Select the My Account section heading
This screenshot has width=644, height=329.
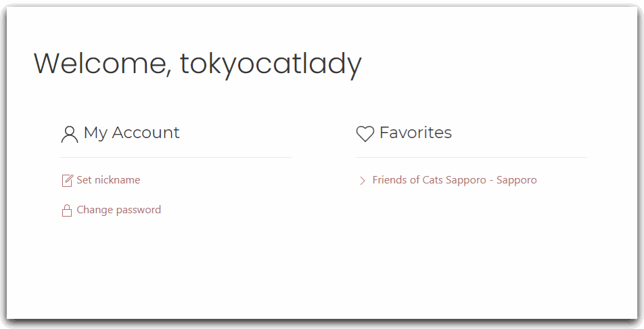[131, 133]
